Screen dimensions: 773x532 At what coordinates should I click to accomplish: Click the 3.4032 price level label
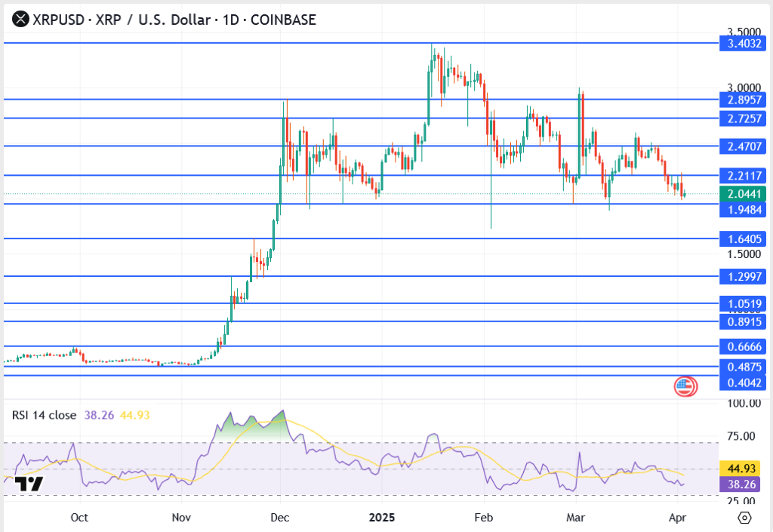point(742,45)
